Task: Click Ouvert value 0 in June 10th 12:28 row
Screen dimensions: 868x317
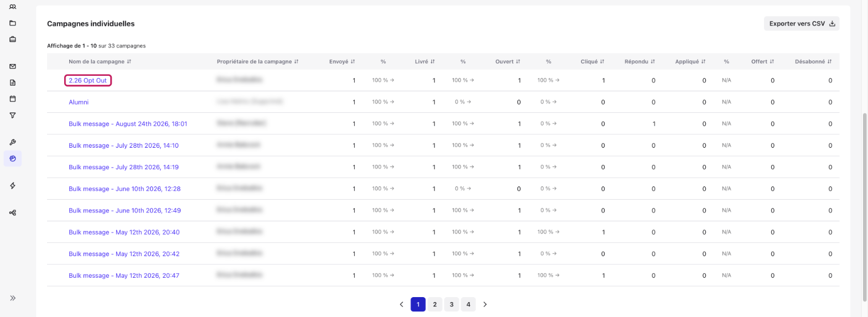Action: point(519,189)
